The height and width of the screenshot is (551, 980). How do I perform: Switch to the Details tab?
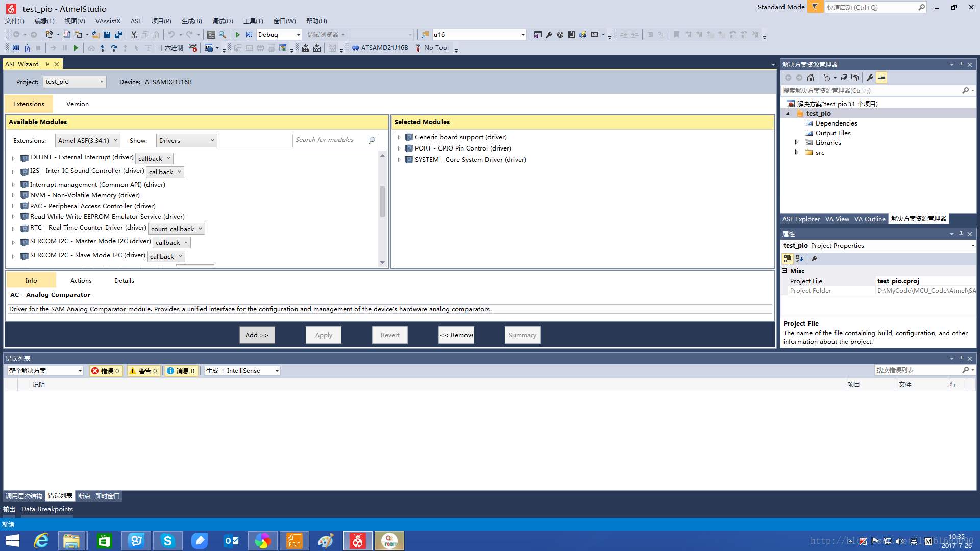pos(124,280)
